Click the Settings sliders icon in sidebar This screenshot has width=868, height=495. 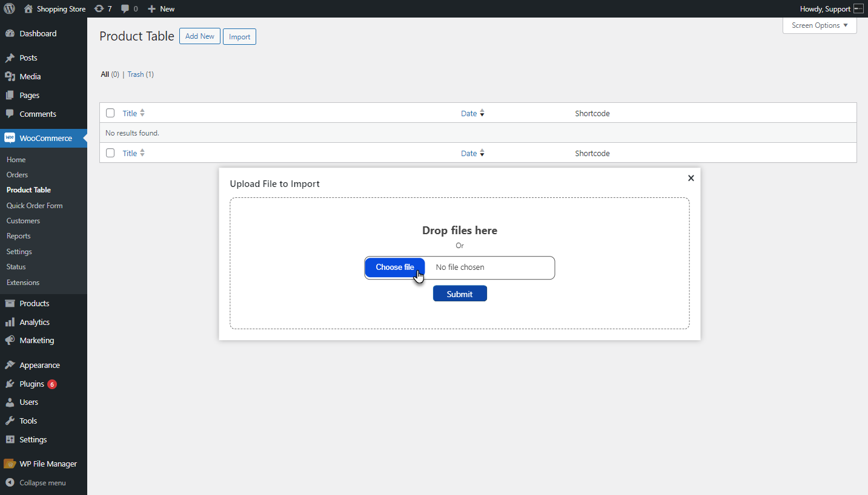(10, 440)
